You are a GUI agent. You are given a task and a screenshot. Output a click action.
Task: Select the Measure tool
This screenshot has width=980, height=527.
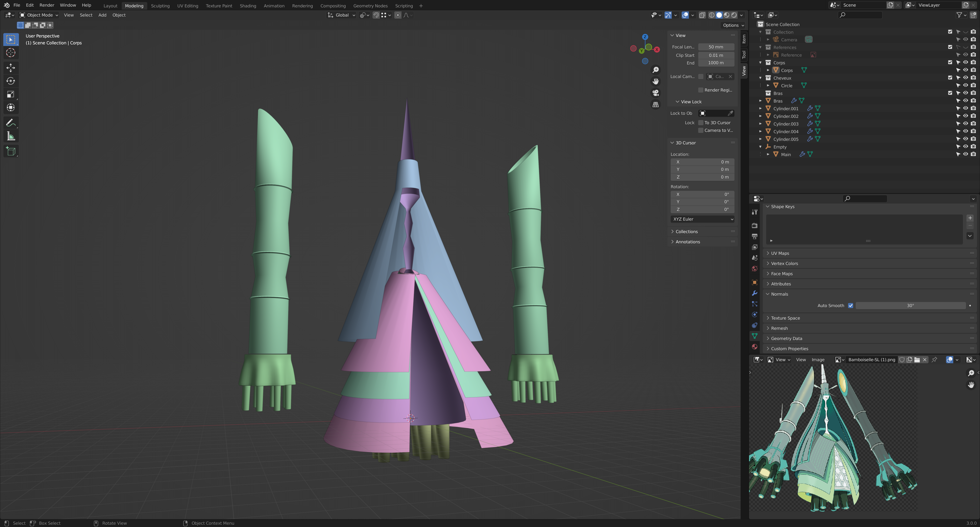pyautogui.click(x=11, y=136)
